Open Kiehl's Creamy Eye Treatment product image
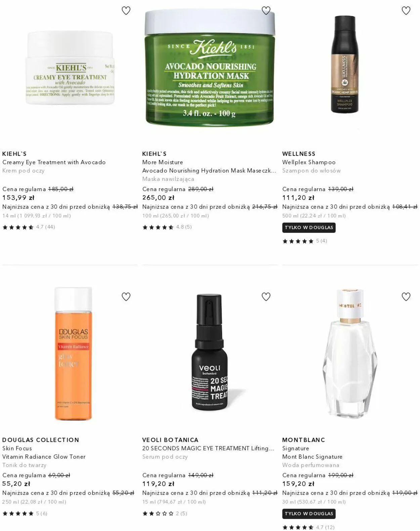This screenshot has width=420, height=531. point(70,68)
